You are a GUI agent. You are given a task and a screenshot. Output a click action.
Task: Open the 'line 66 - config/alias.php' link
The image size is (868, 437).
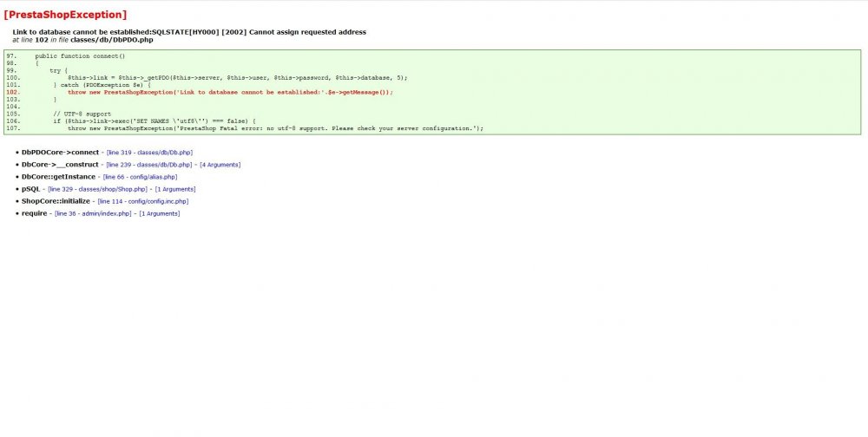pyautogui.click(x=140, y=177)
